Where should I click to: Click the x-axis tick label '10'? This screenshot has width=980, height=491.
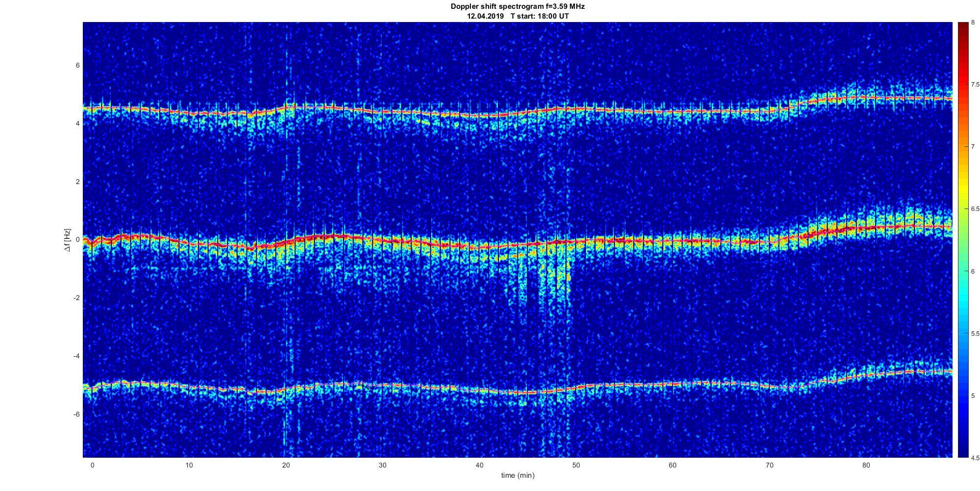(189, 465)
